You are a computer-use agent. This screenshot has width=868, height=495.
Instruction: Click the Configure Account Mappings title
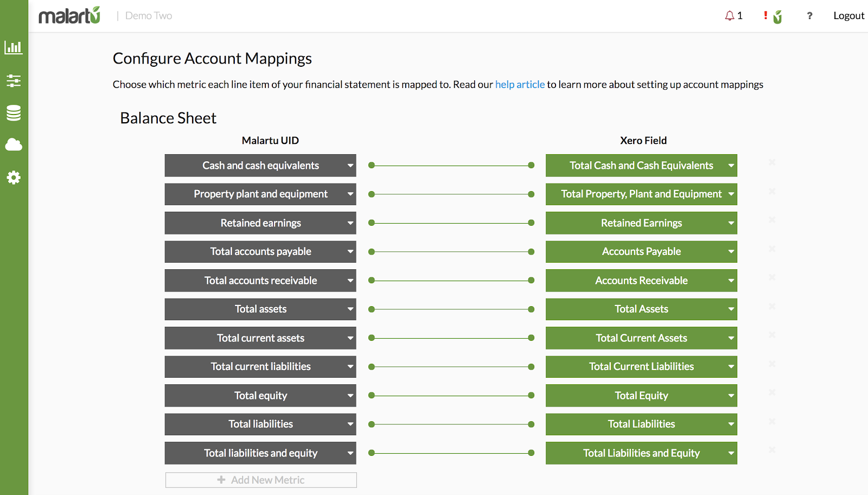tap(212, 59)
